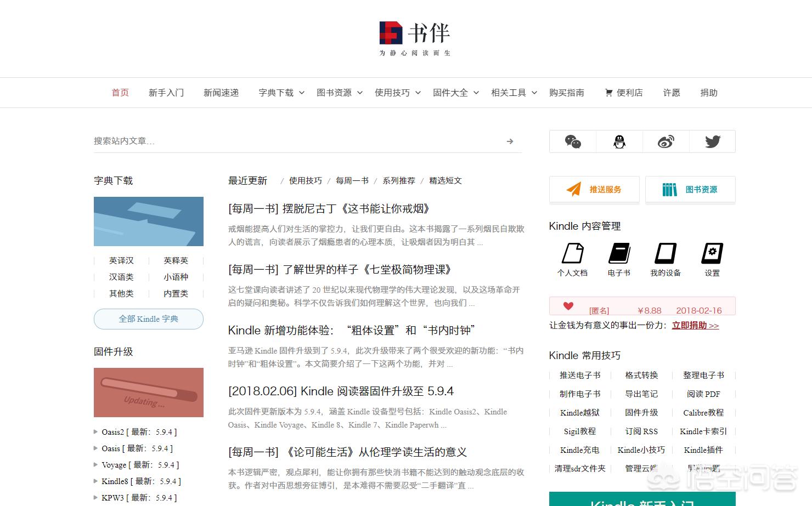
Task: Open 订阅 RSS tip link
Action: pyautogui.click(x=641, y=431)
